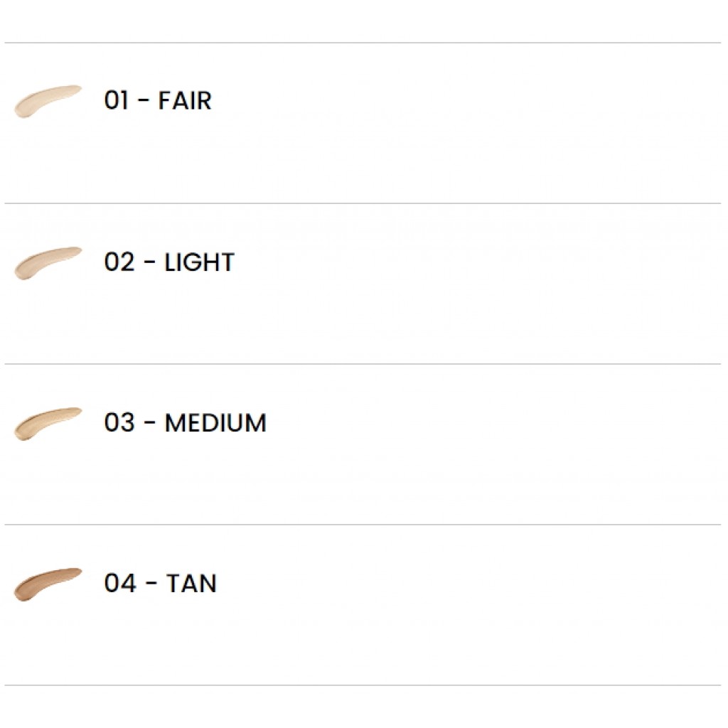The image size is (728, 728).
Task: Click the "01 - FAIR" label
Action: (157, 100)
